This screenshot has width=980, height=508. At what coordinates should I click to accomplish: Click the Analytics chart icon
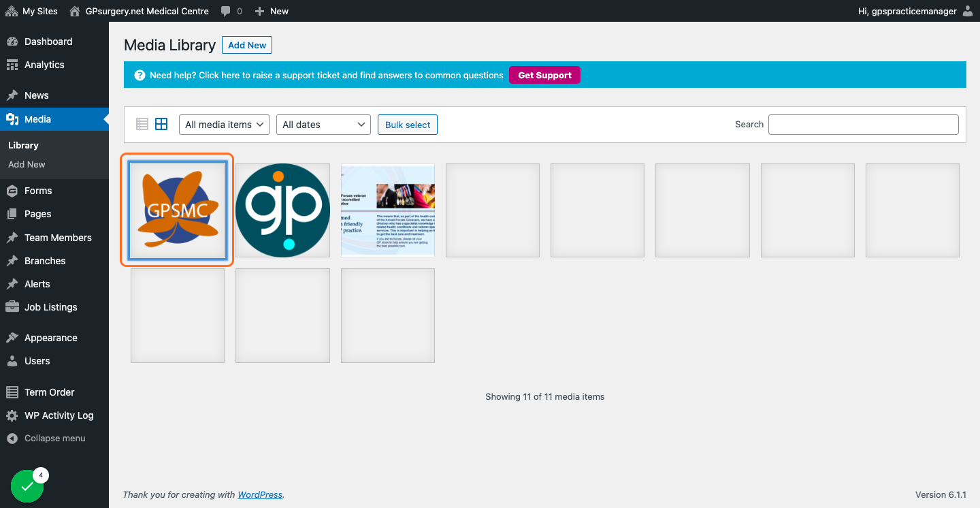12,65
